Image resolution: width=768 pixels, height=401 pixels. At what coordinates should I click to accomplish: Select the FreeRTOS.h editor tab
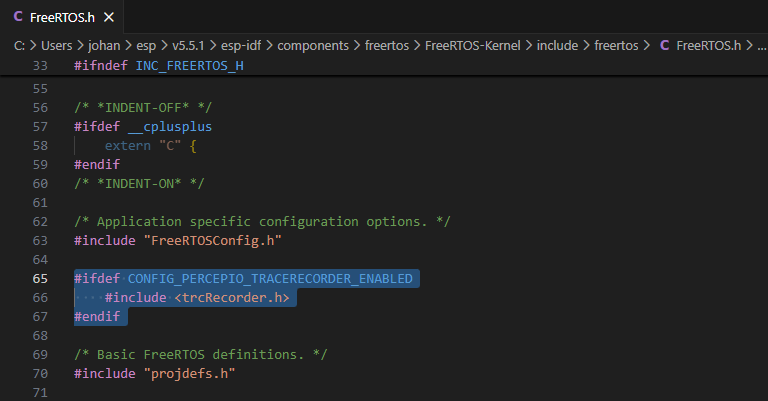64,17
